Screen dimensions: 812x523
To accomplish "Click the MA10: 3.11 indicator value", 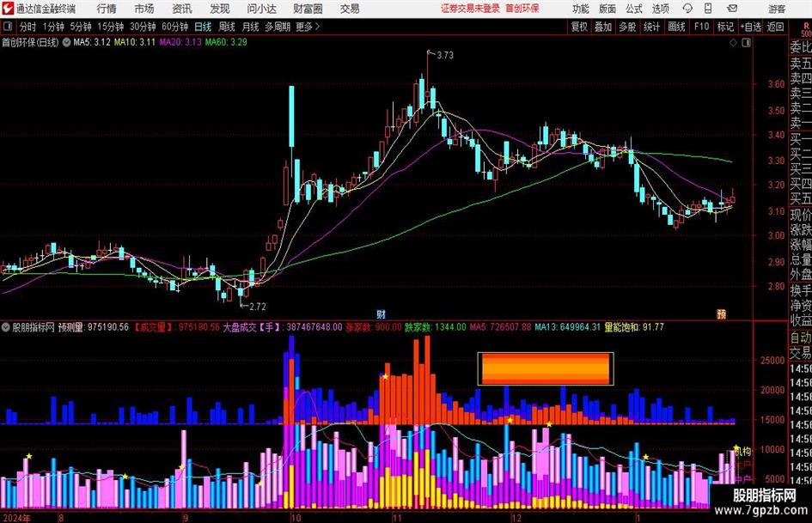I will [x=135, y=42].
